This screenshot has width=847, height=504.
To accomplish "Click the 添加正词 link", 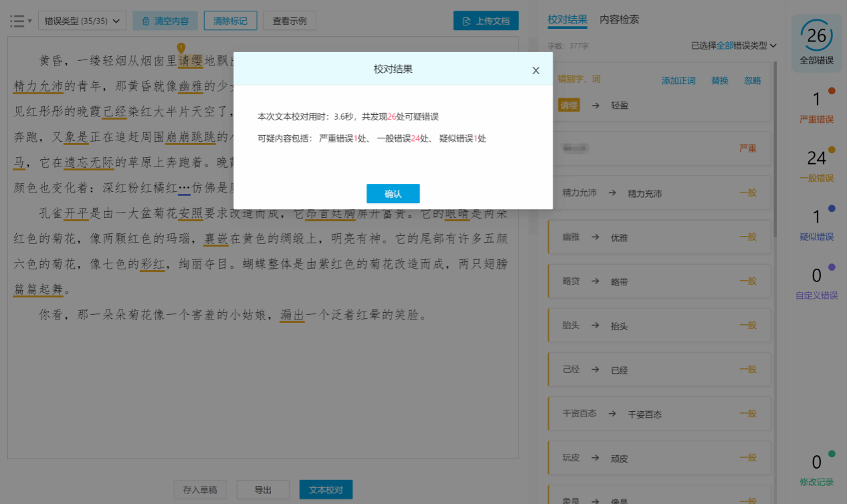I will pos(678,80).
